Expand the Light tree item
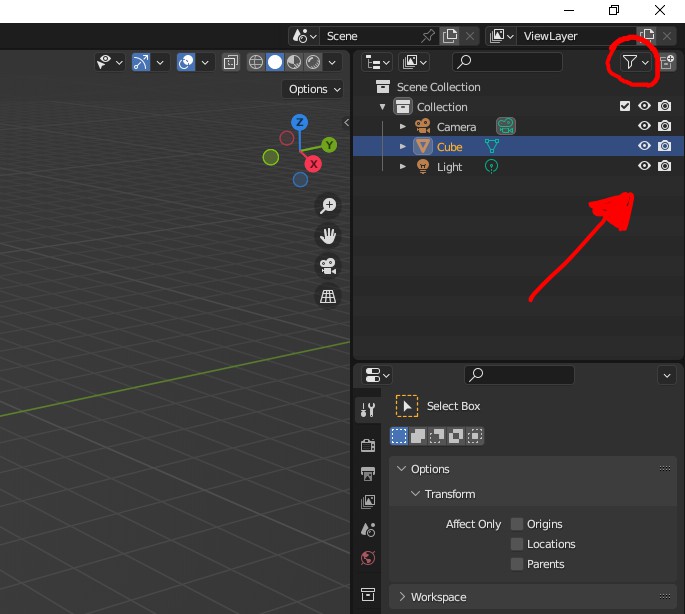The height and width of the screenshot is (614, 685). point(403,167)
